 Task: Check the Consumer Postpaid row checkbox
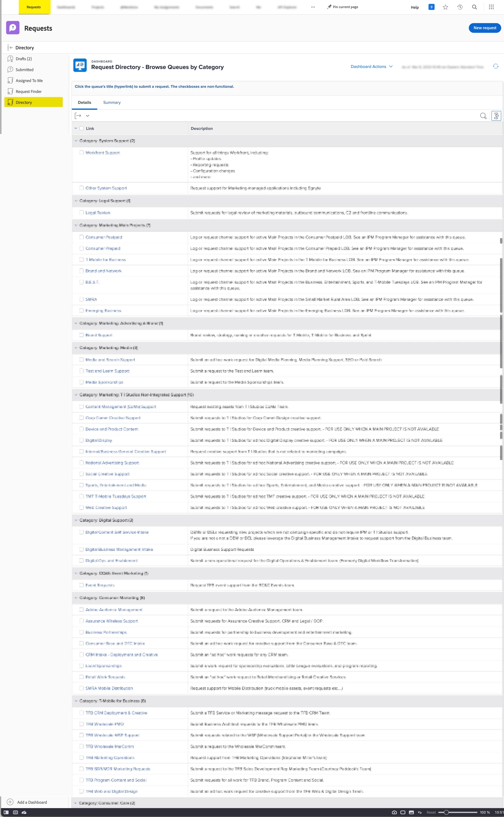81,237
